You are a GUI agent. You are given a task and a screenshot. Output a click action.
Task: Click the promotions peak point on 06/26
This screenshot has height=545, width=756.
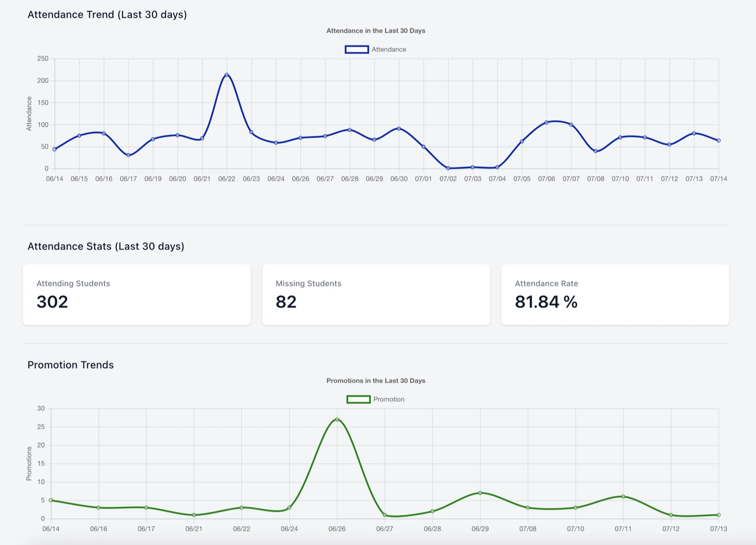pos(338,419)
